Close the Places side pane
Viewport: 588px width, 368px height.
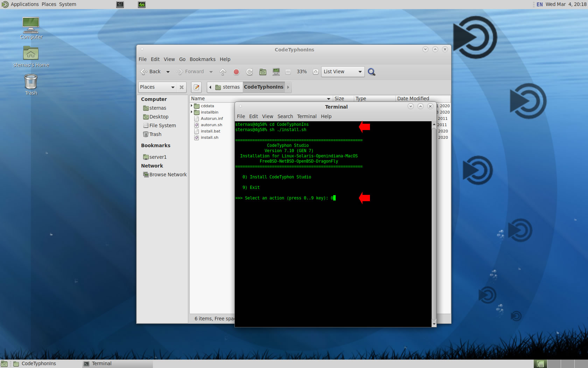pos(182,87)
